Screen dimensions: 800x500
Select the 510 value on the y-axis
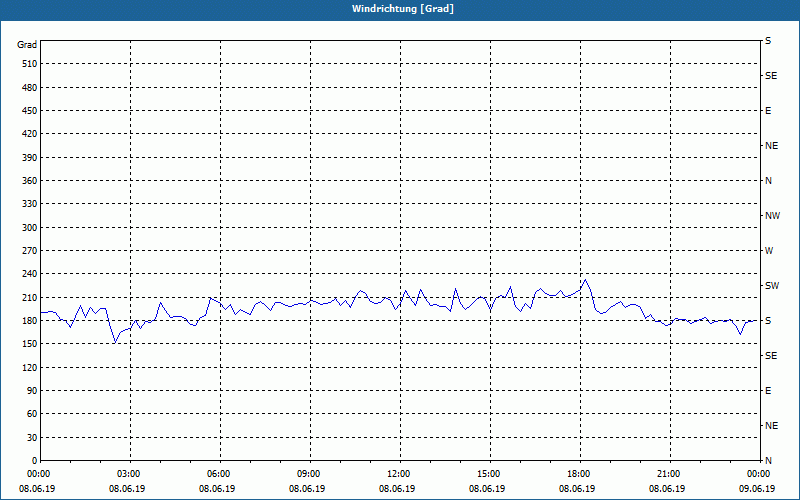click(30, 64)
